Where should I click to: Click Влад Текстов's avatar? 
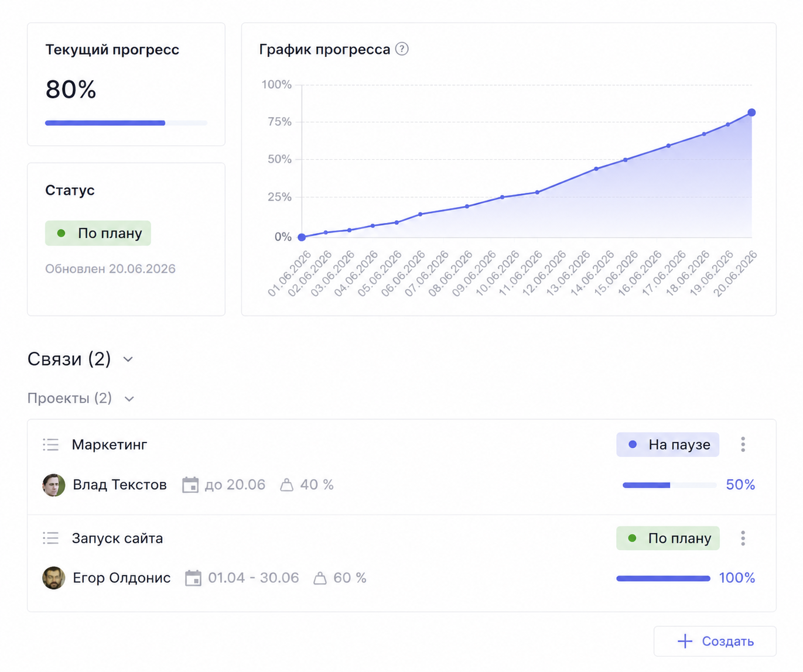pyautogui.click(x=54, y=485)
